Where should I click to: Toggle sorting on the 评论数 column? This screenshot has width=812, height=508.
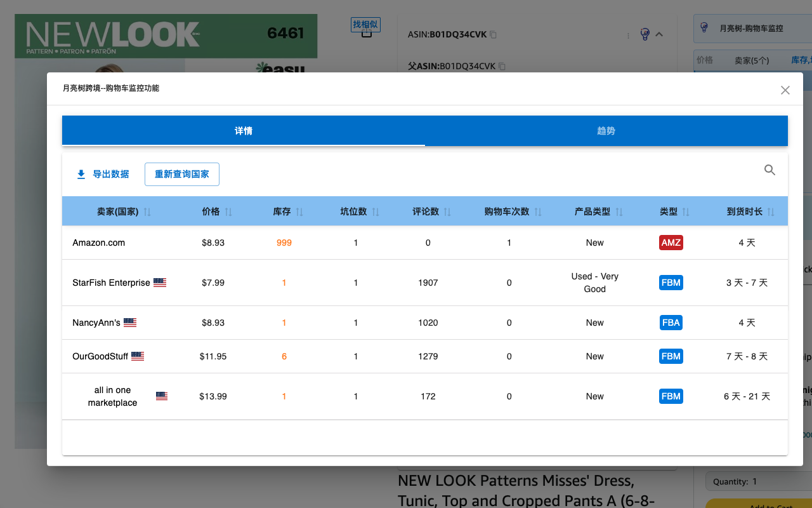pyautogui.click(x=447, y=211)
